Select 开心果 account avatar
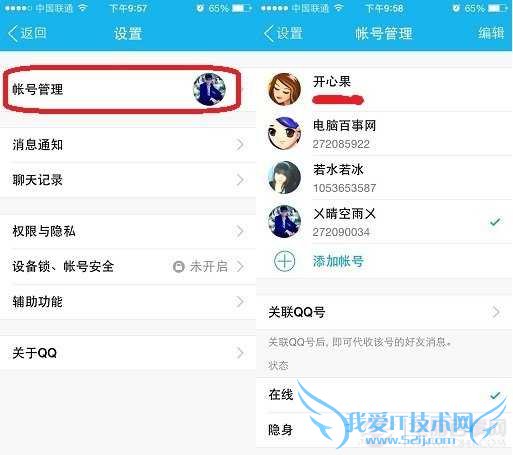Viewport: 513px width, 455px height. pos(284,89)
